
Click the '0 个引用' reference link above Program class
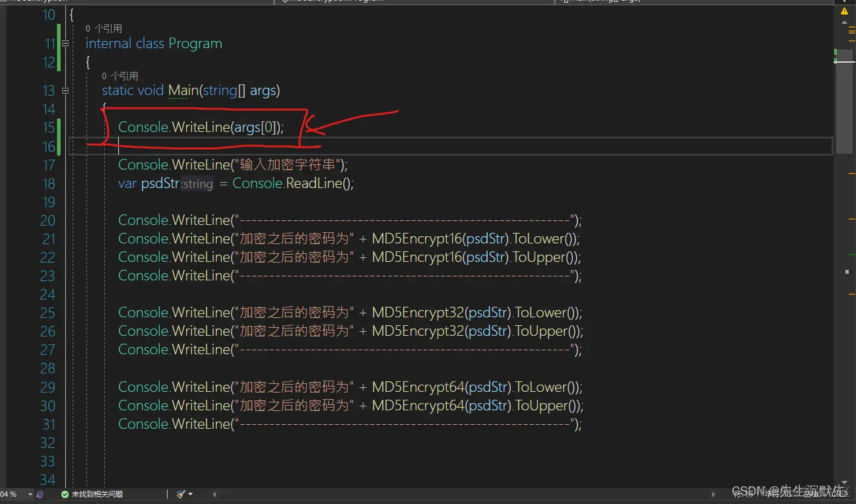click(104, 28)
